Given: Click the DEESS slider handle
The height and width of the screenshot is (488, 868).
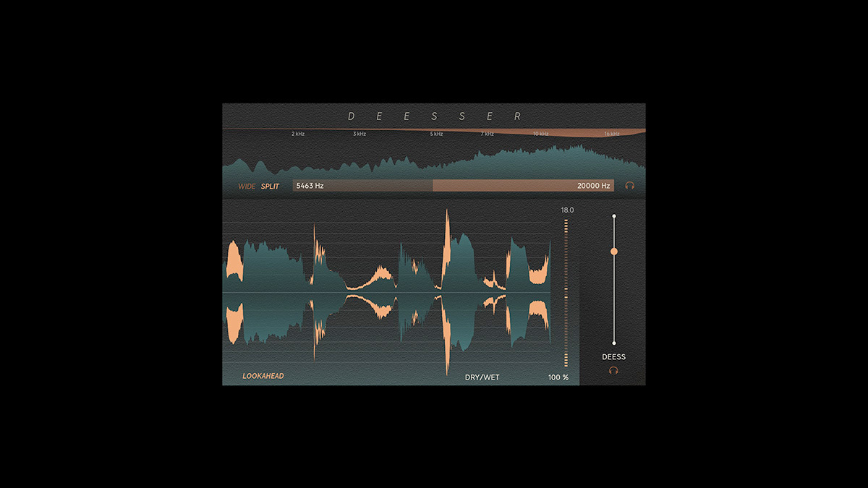Looking at the screenshot, I should (x=614, y=252).
